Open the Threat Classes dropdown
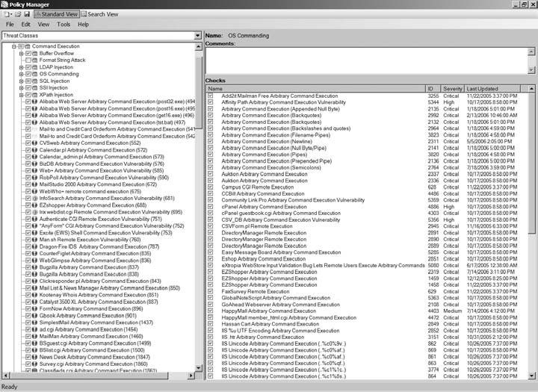 [x=197, y=36]
